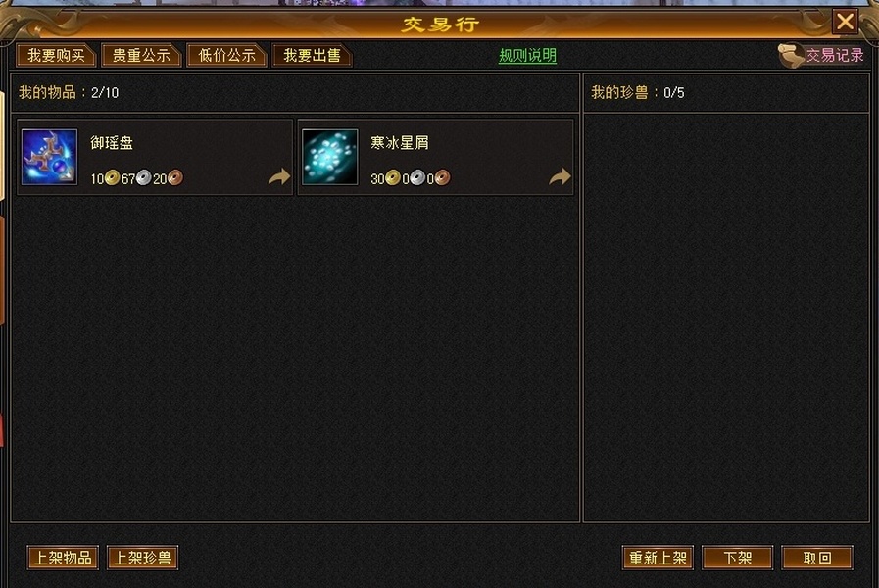
Task: Click the 下架 button
Action: pyautogui.click(x=737, y=558)
